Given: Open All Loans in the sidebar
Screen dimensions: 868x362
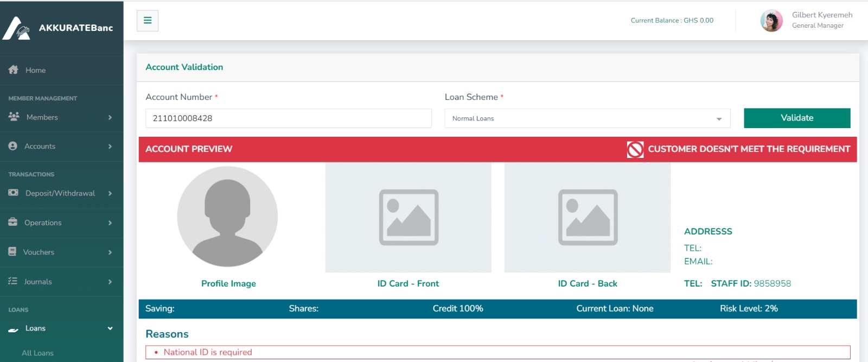Looking at the screenshot, I should pos(37,353).
